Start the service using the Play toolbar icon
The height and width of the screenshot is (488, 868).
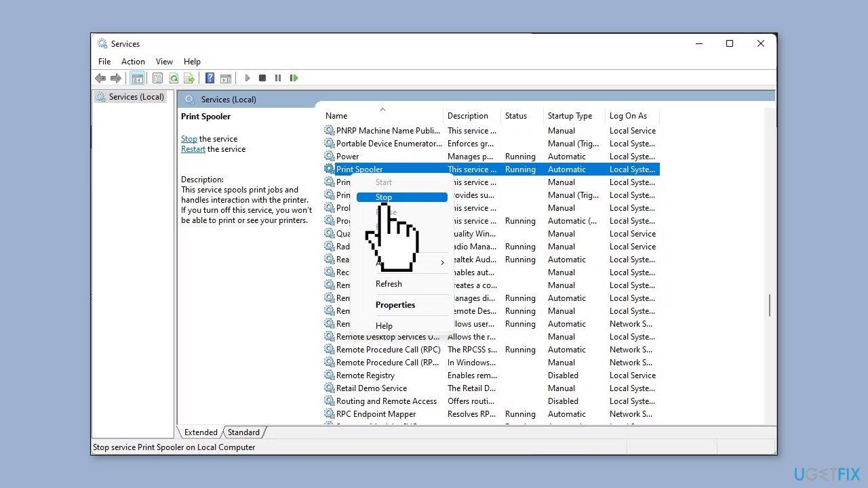(248, 78)
